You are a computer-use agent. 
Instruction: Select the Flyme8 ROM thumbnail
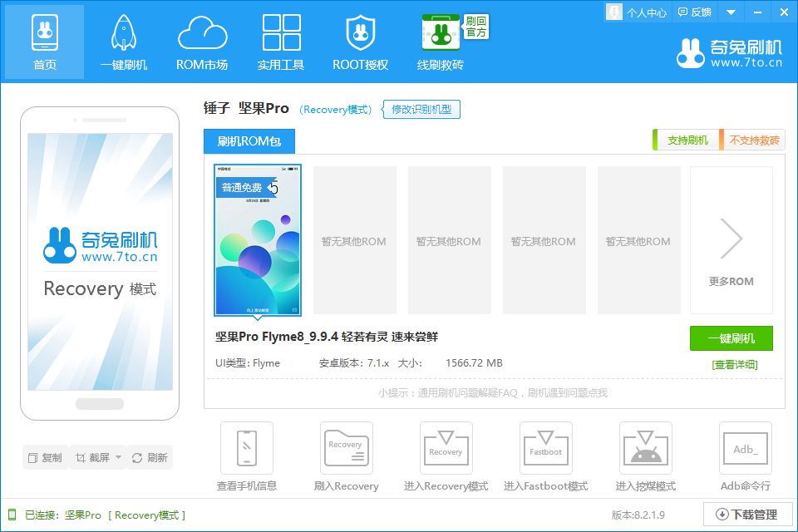click(x=258, y=239)
